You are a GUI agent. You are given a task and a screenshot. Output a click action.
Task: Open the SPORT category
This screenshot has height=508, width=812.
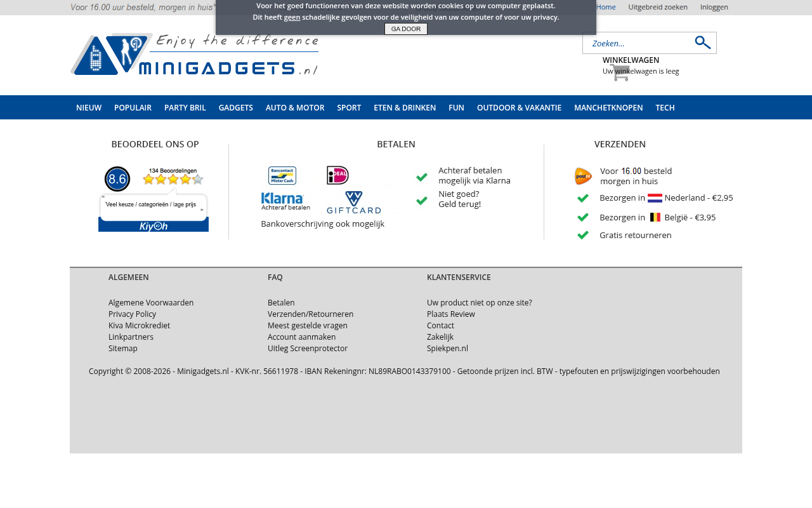point(349,107)
